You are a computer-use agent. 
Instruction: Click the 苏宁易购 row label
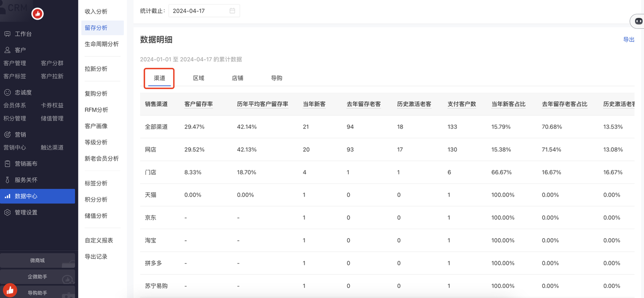click(x=156, y=286)
